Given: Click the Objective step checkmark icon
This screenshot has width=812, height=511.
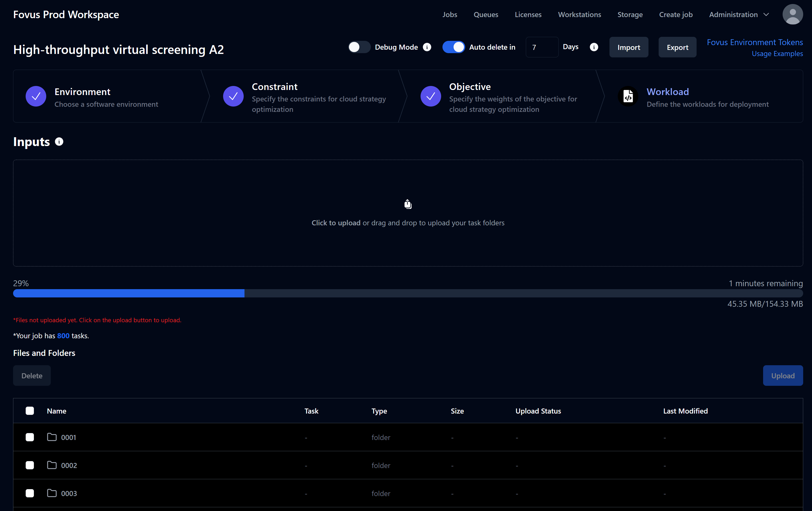Looking at the screenshot, I should coord(431,96).
